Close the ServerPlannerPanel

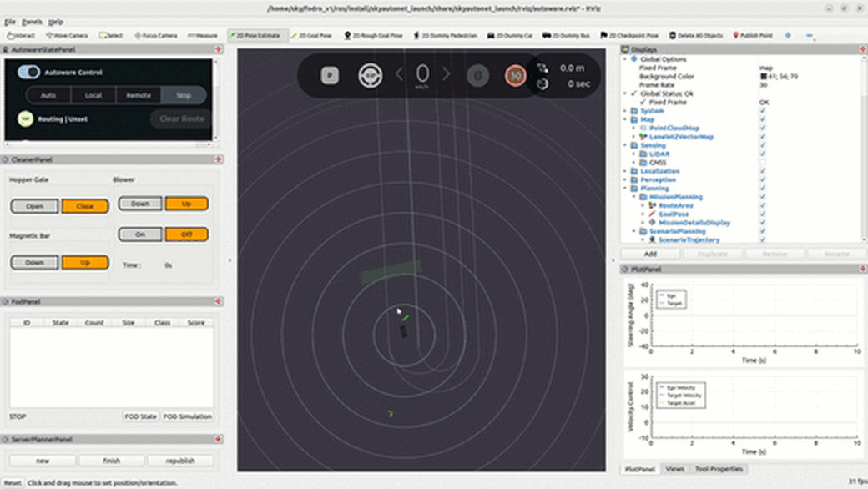218,439
